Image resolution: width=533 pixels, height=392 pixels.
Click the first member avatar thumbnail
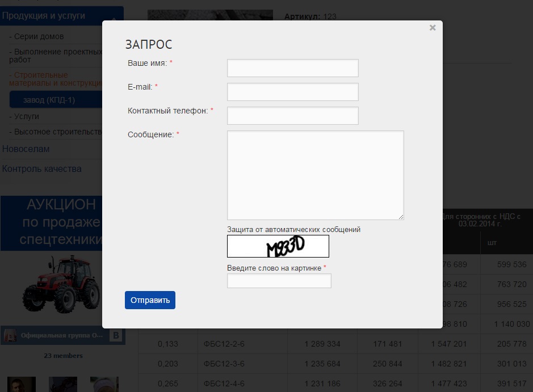coord(22,384)
